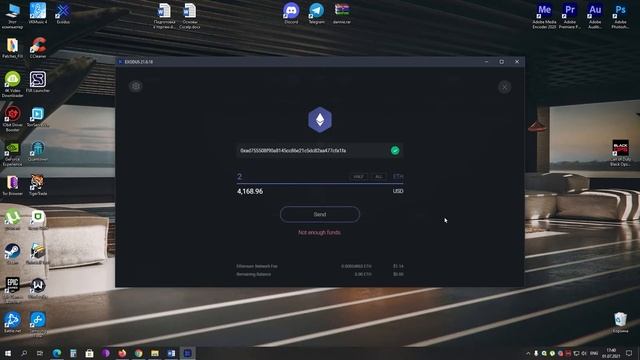This screenshot has height=360, width=640.
Task: Open the This PC desktop icon
Action: [12, 16]
